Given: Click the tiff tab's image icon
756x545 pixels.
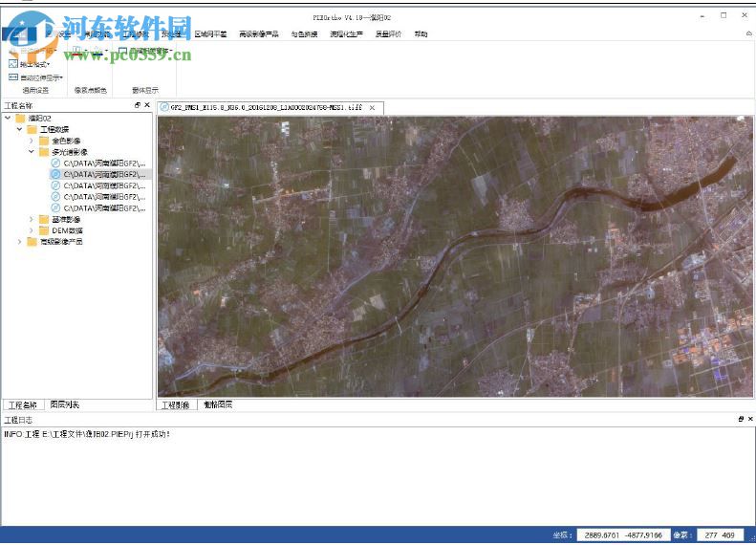Looking at the screenshot, I should [164, 107].
